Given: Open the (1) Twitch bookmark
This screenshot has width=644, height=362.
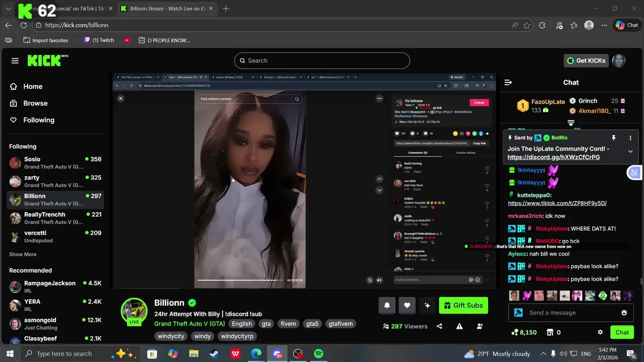Looking at the screenshot, I should (99, 40).
